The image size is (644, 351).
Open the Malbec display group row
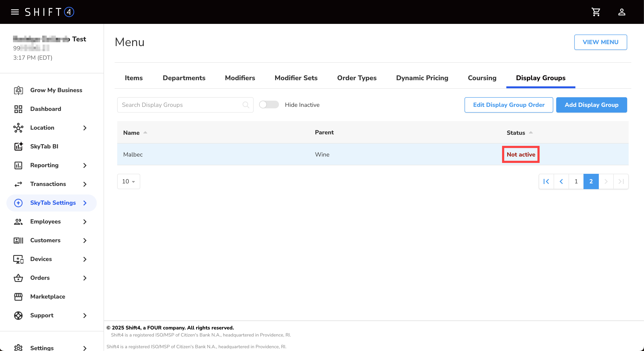tap(133, 154)
